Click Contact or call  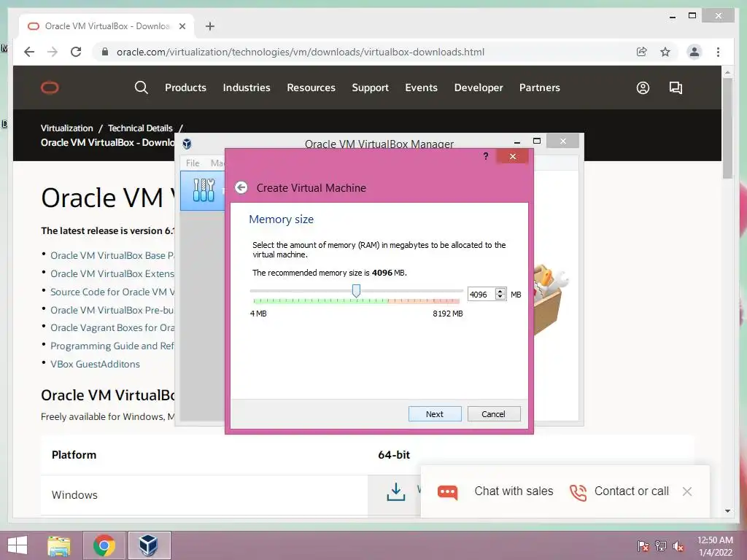[631, 491]
